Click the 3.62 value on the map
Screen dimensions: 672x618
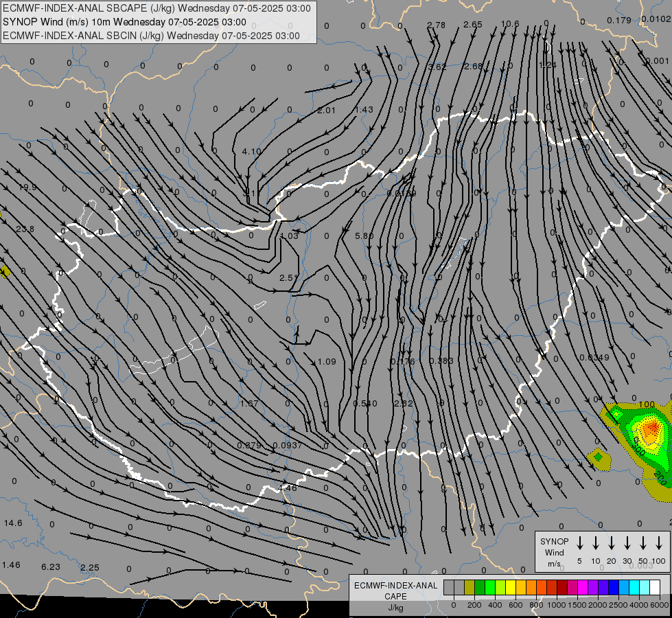coord(437,67)
